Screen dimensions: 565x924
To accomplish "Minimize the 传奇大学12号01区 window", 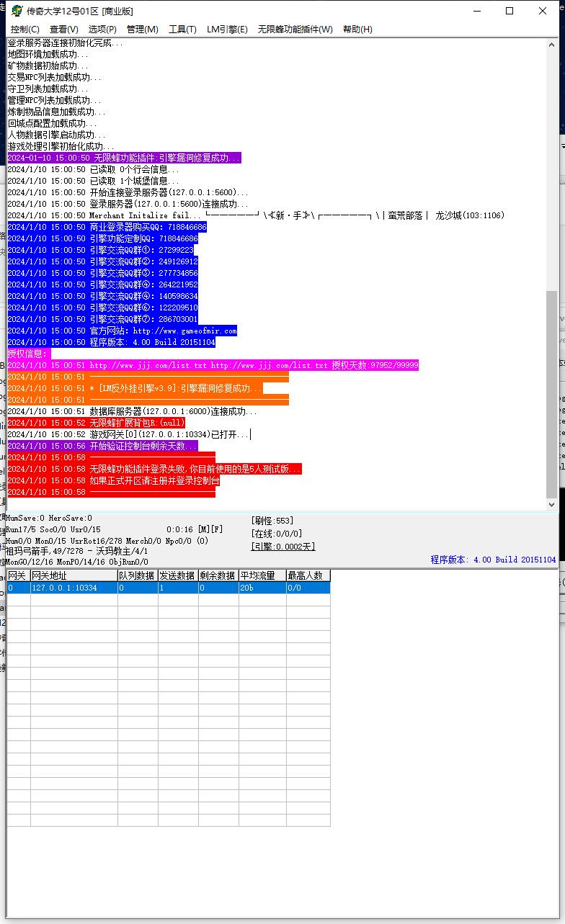I will (476, 11).
